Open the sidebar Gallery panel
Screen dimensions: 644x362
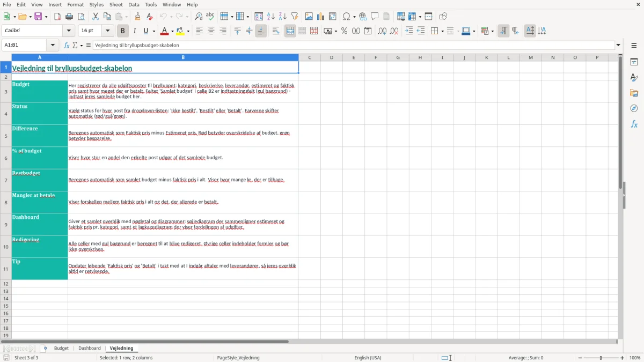(x=634, y=93)
